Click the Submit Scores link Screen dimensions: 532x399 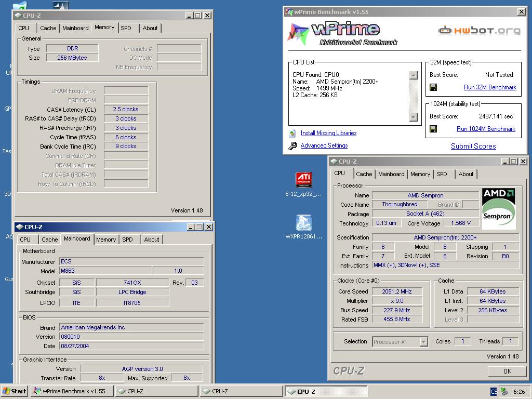(473, 146)
